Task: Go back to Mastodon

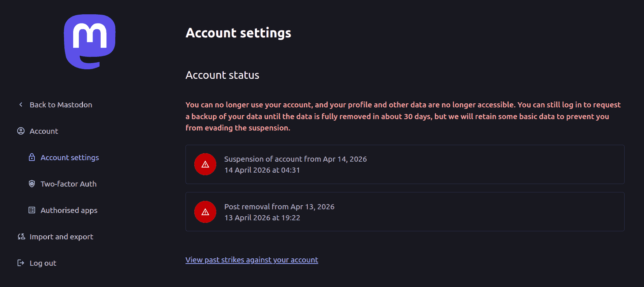Action: [x=61, y=105]
